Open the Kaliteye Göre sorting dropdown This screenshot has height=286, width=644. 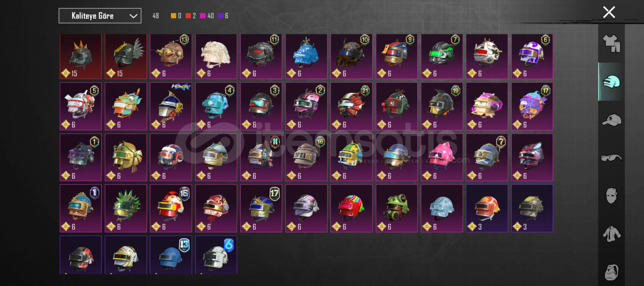tap(100, 16)
